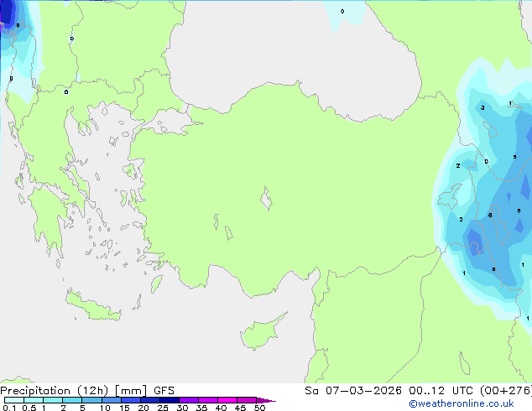Click the legend label '20'
This screenshot has width=532, height=411.
pyautogui.click(x=143, y=408)
